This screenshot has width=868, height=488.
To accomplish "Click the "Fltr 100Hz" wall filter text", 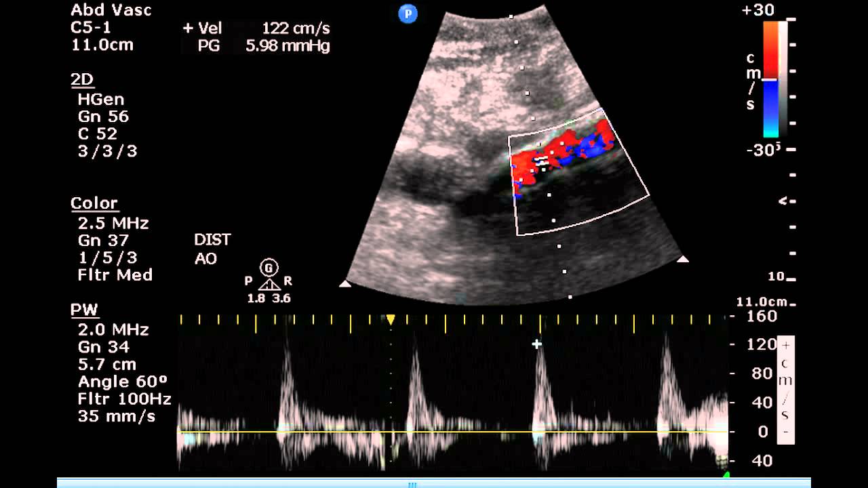I will click(124, 399).
